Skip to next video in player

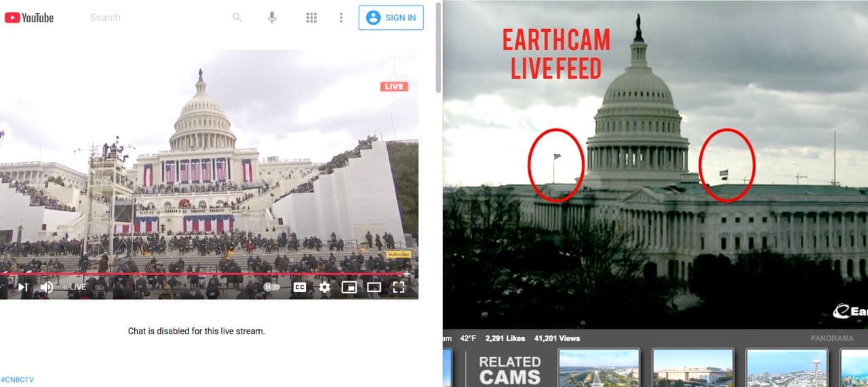point(23,287)
